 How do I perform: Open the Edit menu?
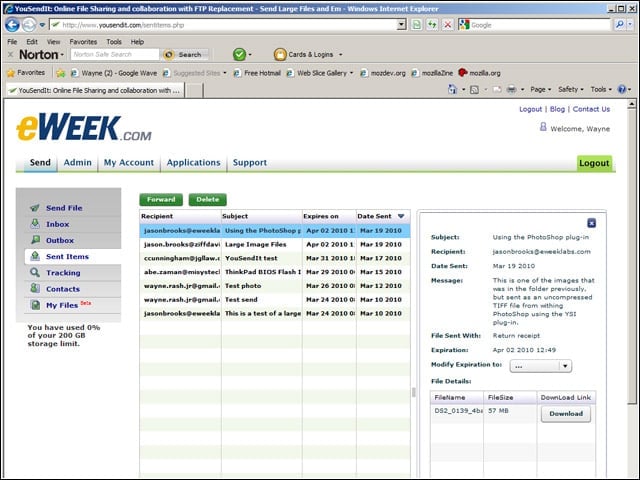pyautogui.click(x=32, y=42)
